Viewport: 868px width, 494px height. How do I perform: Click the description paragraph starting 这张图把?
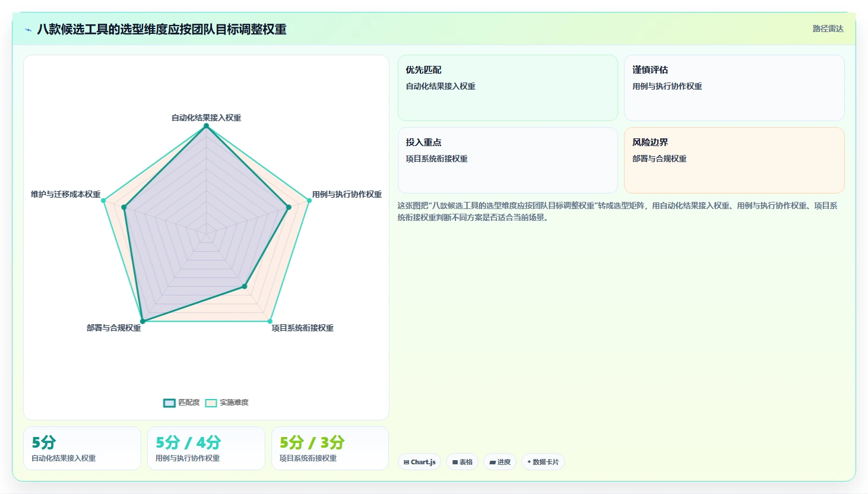coord(617,211)
